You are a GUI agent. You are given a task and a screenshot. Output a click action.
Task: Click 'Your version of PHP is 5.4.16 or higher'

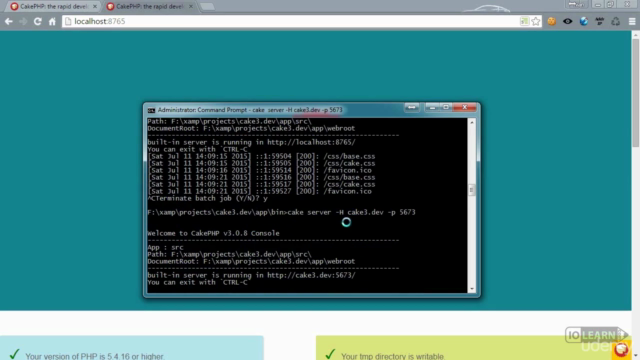pos(95,356)
